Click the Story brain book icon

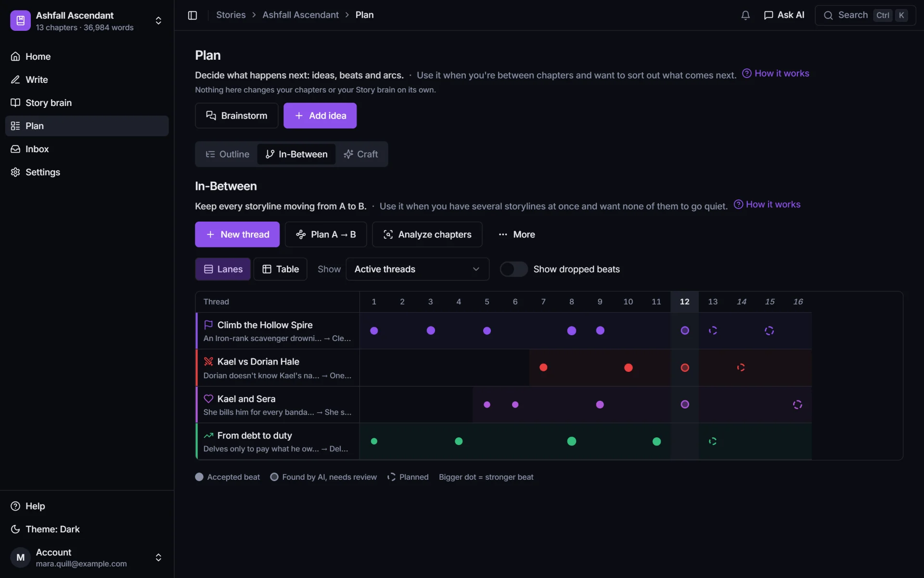(x=15, y=103)
